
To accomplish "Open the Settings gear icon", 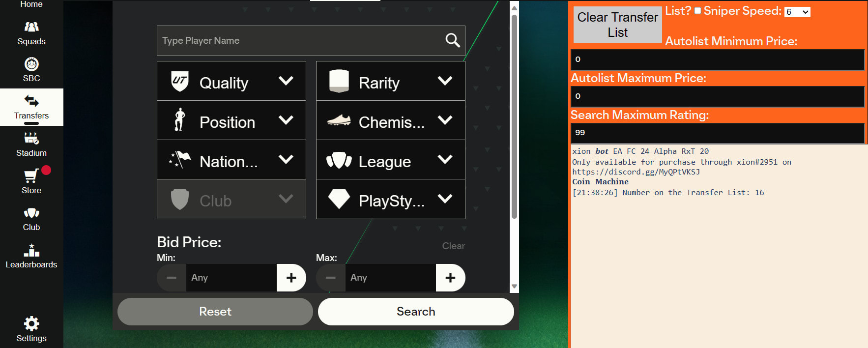I will click(31, 323).
